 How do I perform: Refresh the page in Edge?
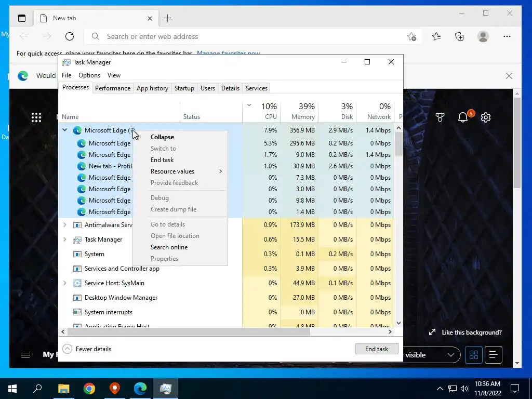(70, 36)
